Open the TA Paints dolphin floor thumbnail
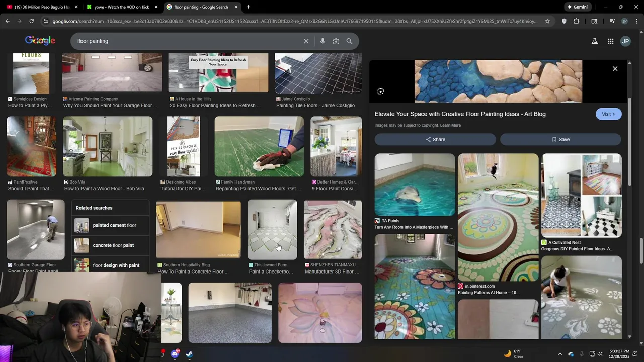 click(415, 185)
